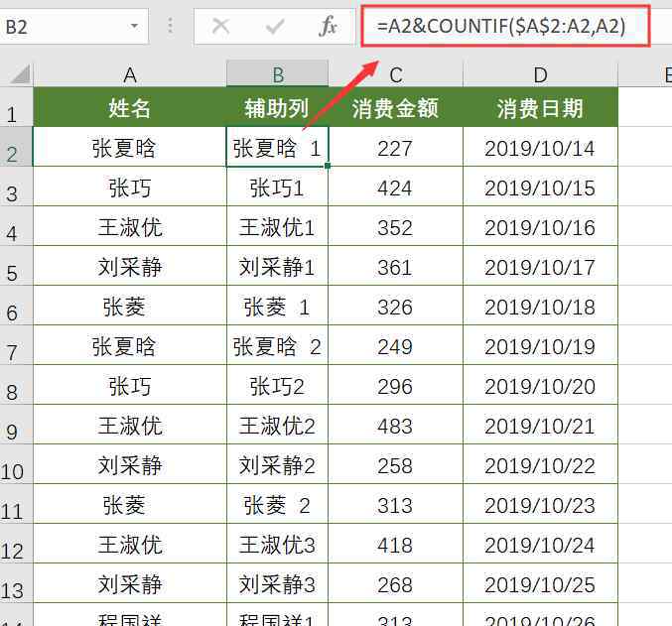
Task: Click the 姓名 header cell
Action: click(130, 107)
